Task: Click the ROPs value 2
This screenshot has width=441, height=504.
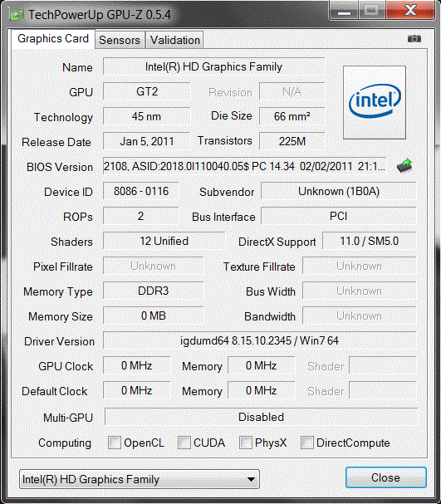Action: point(141,216)
